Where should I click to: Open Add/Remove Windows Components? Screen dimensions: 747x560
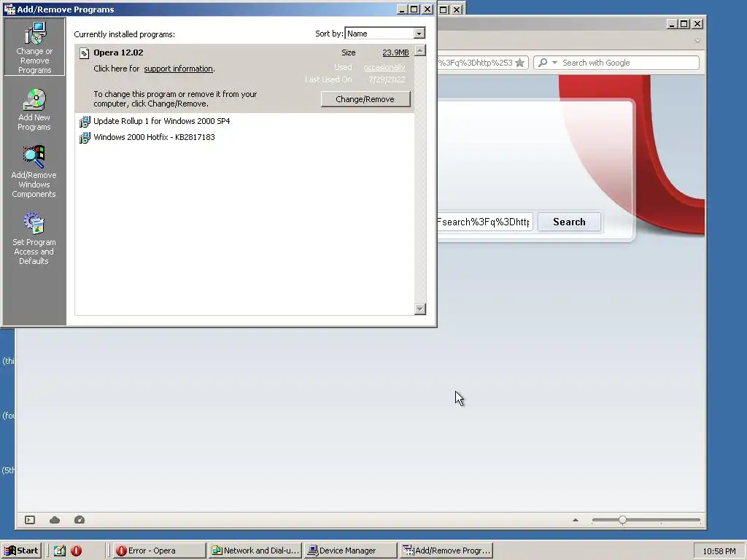pos(34,171)
